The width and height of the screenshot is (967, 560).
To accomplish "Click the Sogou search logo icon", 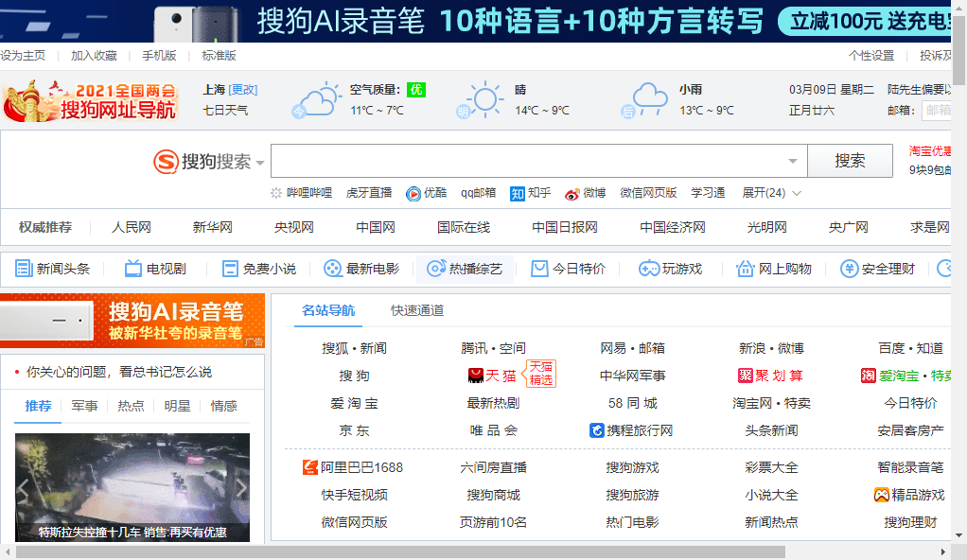I will click(166, 162).
